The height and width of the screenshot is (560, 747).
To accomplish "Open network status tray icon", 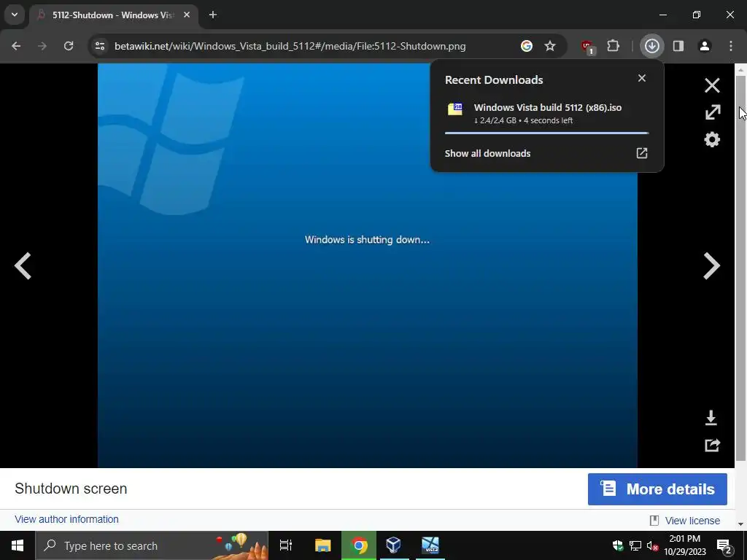I will click(635, 545).
